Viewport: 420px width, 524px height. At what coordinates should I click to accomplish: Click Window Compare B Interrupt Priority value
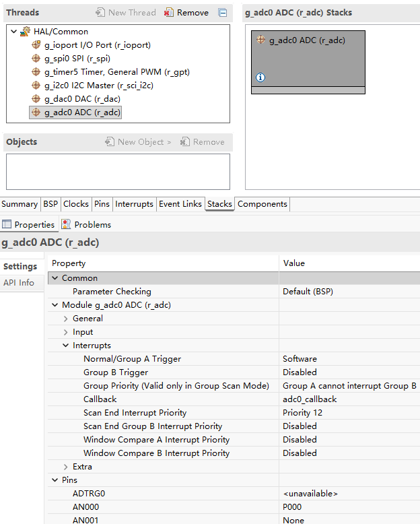349,453
